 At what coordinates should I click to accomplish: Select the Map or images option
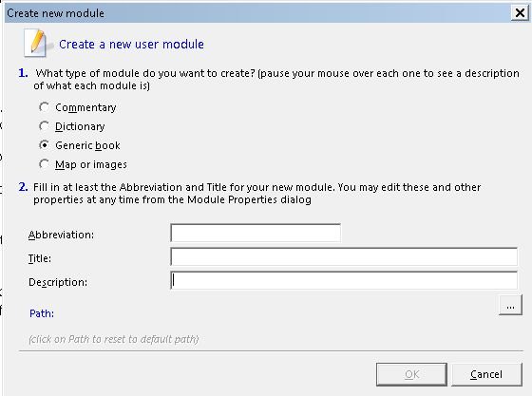tap(44, 164)
